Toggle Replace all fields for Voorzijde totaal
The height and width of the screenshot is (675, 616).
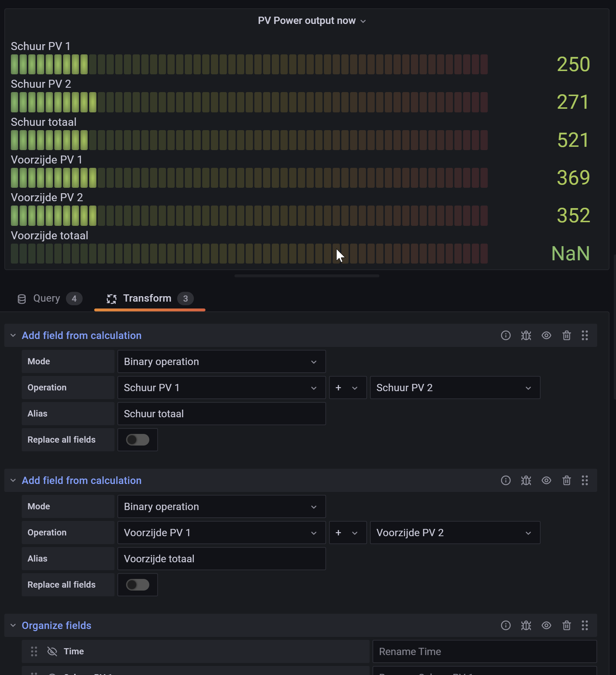[137, 585]
